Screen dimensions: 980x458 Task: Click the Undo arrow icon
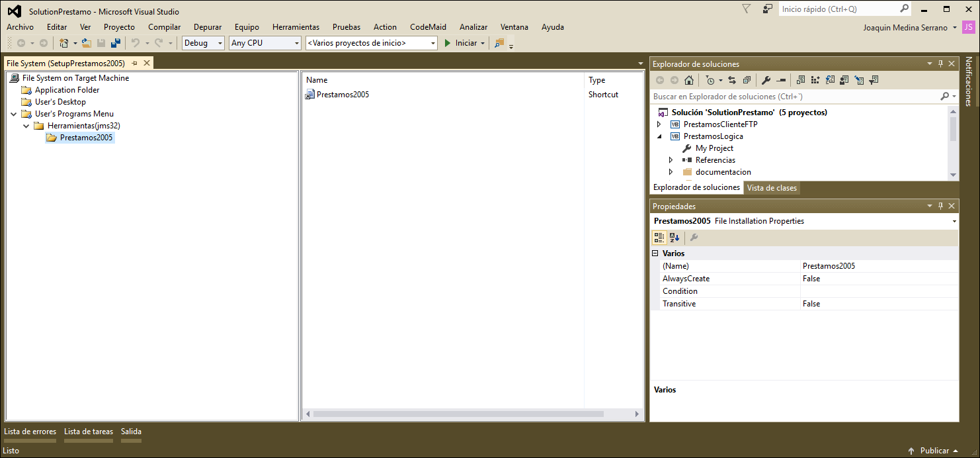(x=136, y=43)
